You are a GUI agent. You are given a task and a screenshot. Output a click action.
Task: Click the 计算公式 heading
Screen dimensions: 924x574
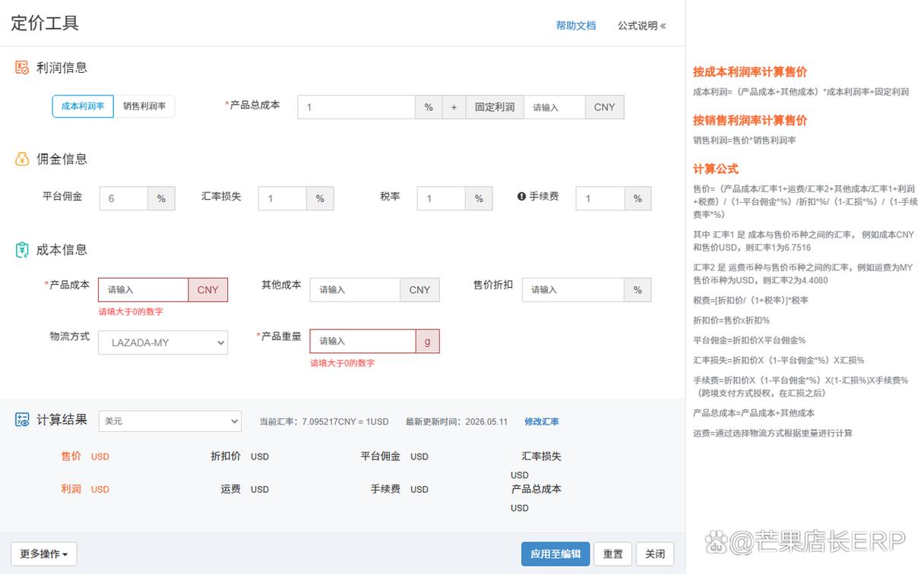716,169
